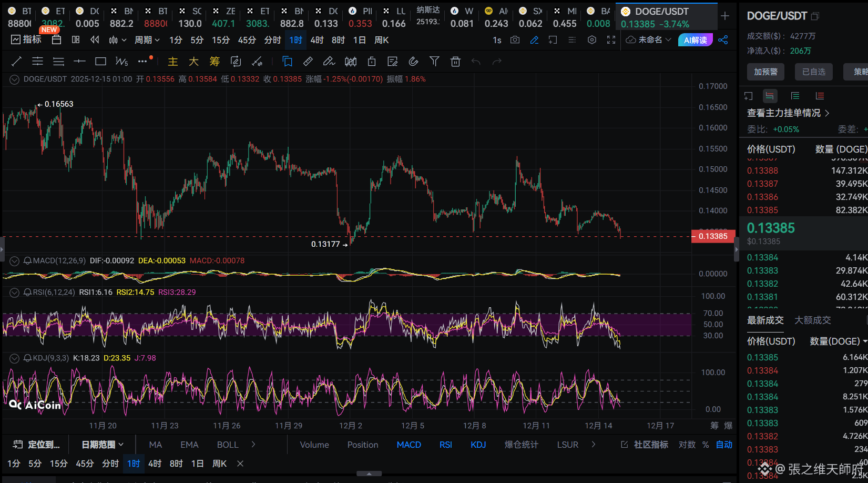The height and width of the screenshot is (483, 868).
Task: Click the share icon next to AI解读
Action: [723, 40]
